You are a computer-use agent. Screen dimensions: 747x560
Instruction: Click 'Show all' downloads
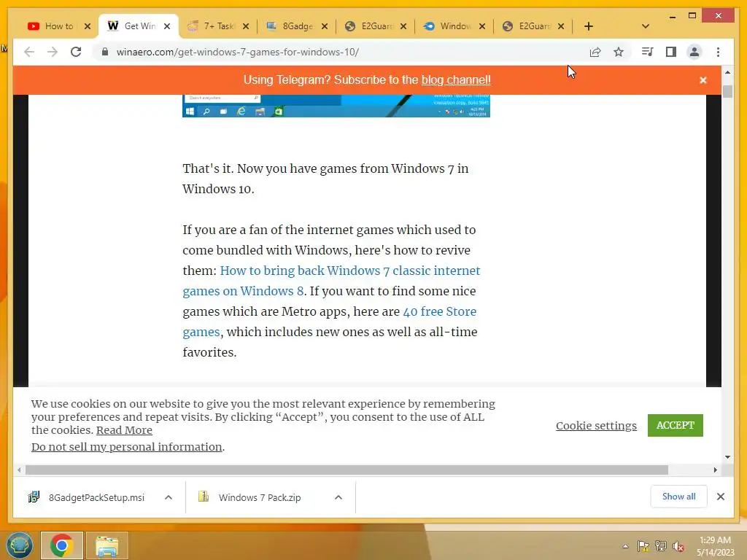(x=679, y=497)
